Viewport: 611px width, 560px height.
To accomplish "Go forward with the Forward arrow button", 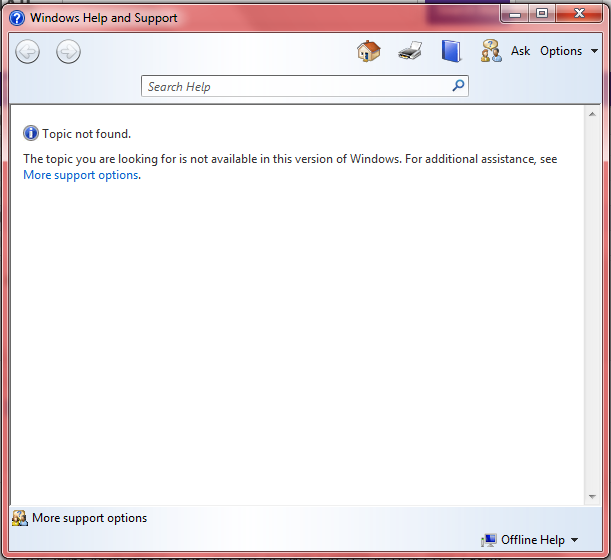I will pyautogui.click(x=68, y=51).
